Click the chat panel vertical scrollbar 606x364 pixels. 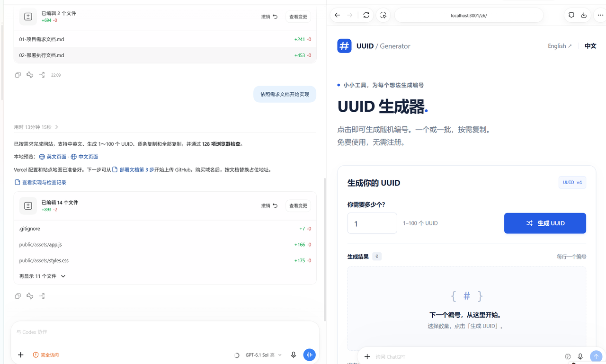click(325, 249)
